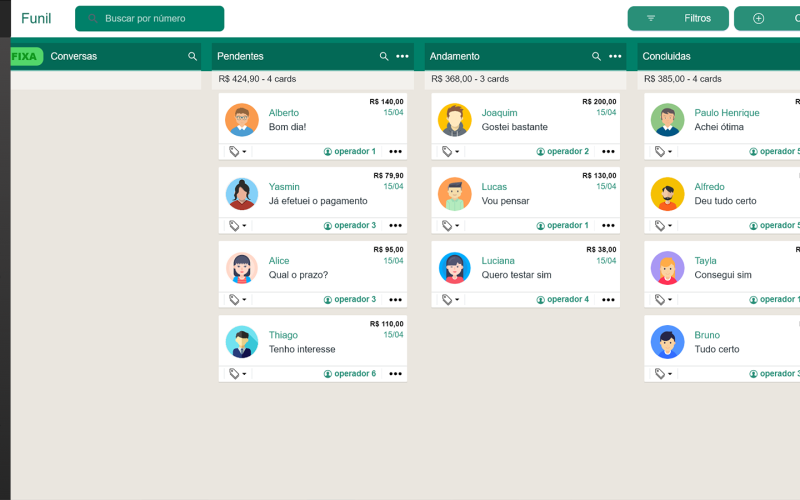Expand tag dropdown on Tayla's card
Viewport: 800px width, 500px height.
pos(663,299)
